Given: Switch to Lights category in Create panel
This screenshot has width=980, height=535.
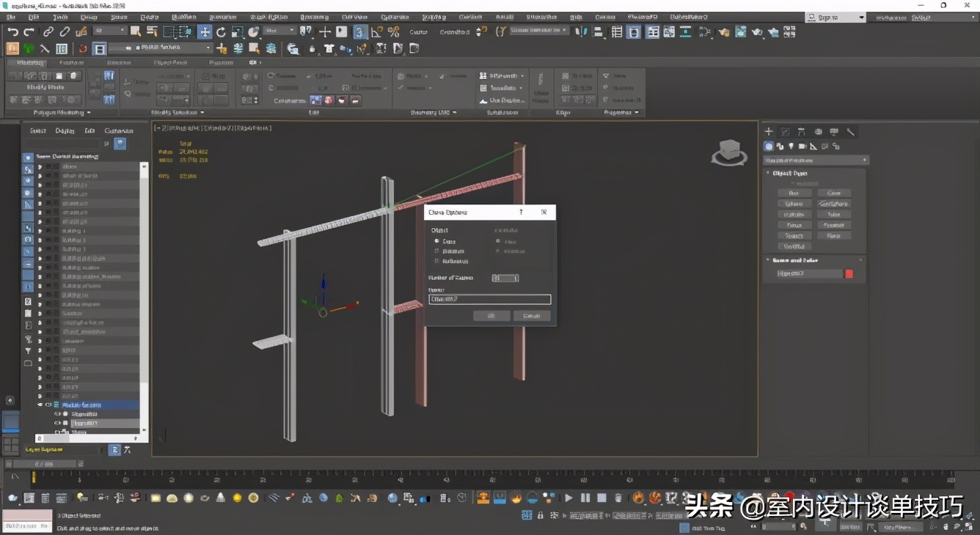Looking at the screenshot, I should click(791, 147).
